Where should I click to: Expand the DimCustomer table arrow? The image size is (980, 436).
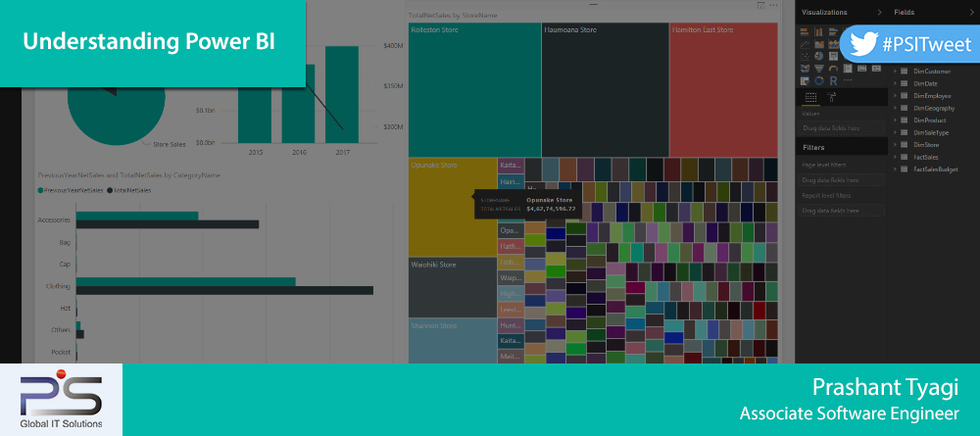click(x=896, y=72)
